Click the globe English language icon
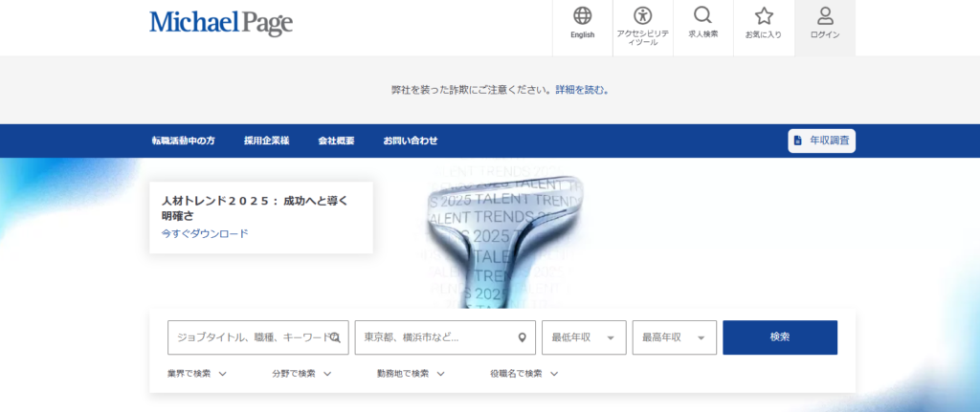Screen dimensions: 980x412 (582, 16)
